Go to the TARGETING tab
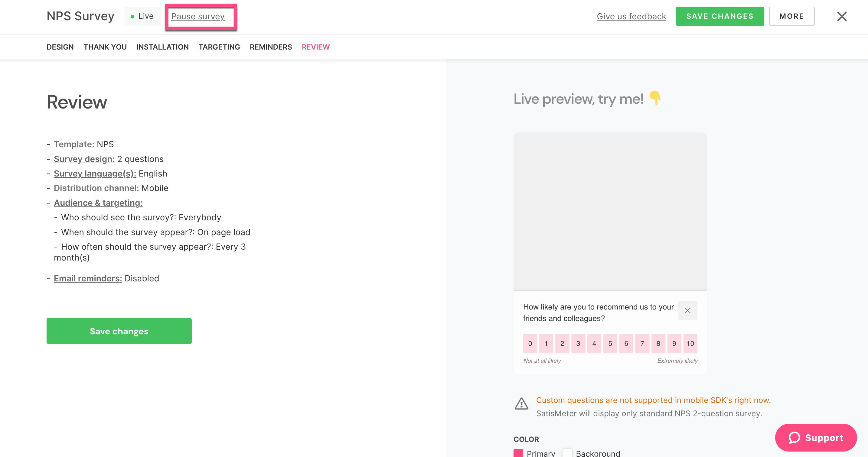 [x=219, y=47]
